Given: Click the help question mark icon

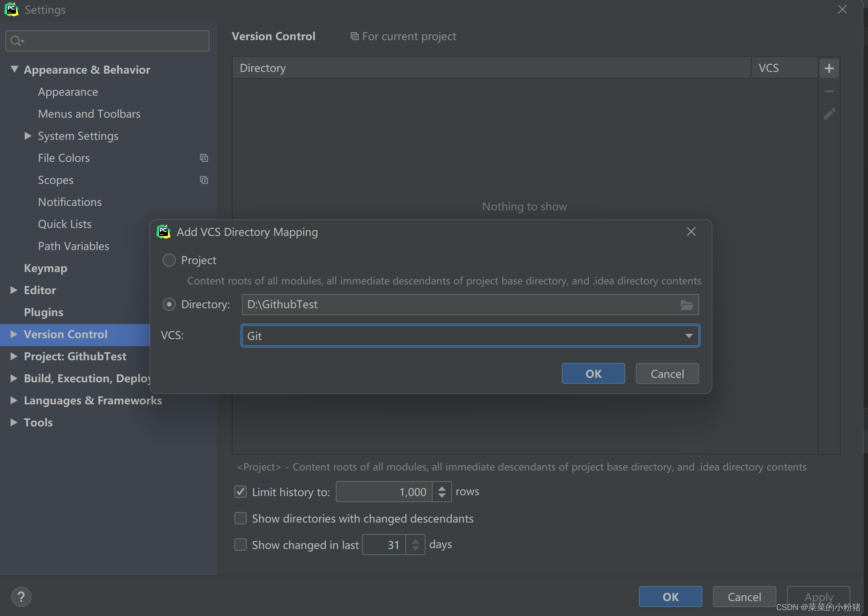Looking at the screenshot, I should pyautogui.click(x=21, y=597).
